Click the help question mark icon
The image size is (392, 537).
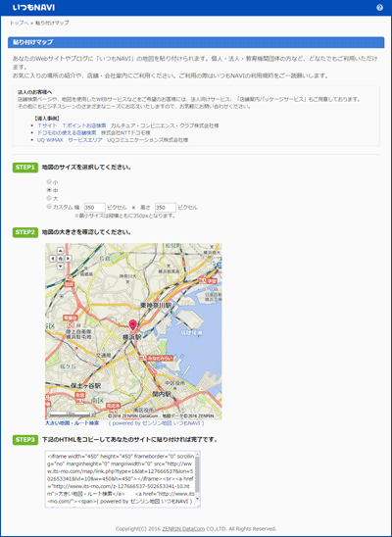point(379,8)
